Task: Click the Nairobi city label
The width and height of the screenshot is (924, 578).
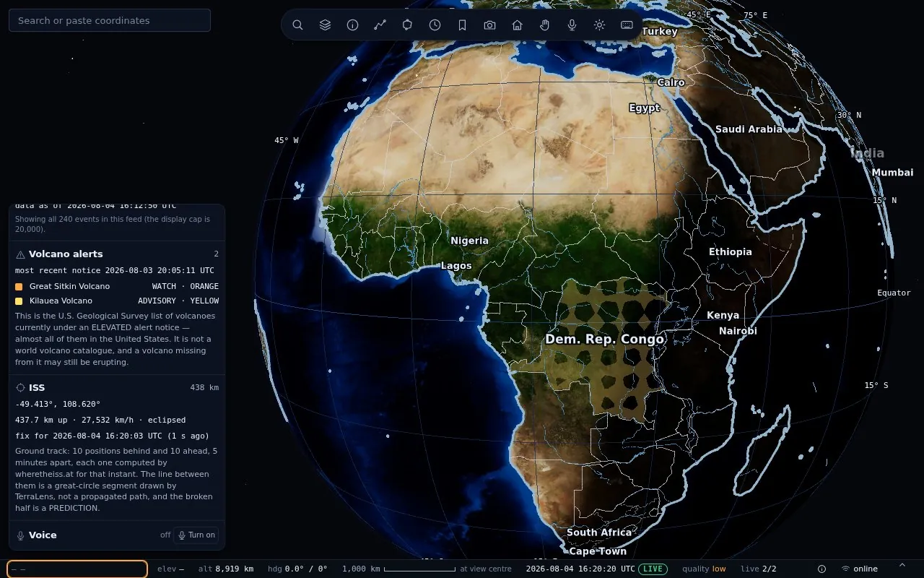Action: (x=738, y=331)
